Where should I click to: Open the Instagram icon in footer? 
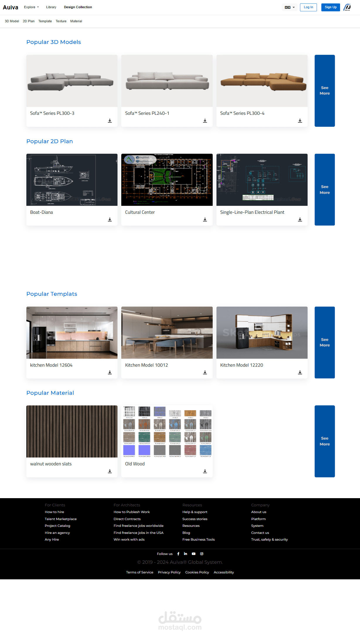coord(202,554)
